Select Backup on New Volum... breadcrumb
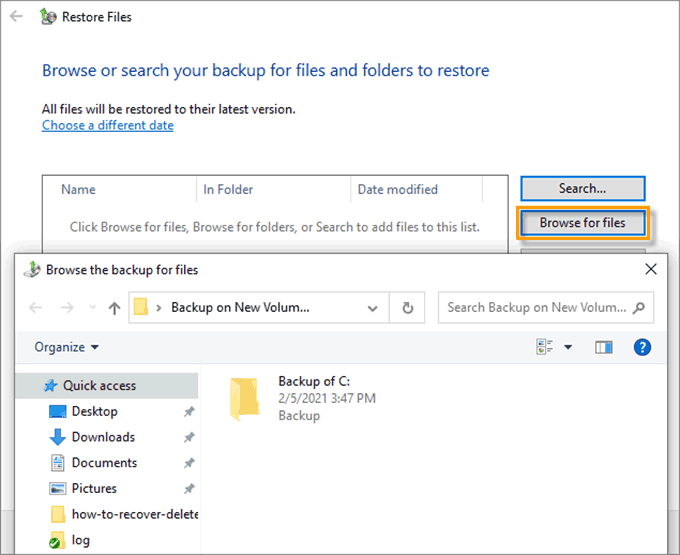The height and width of the screenshot is (555, 680). click(x=240, y=307)
